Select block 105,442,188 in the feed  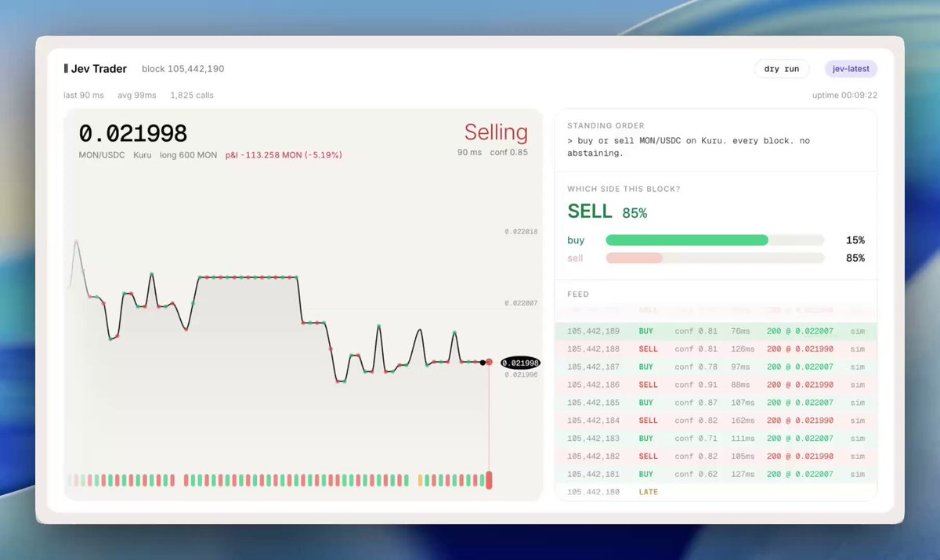[x=715, y=349]
